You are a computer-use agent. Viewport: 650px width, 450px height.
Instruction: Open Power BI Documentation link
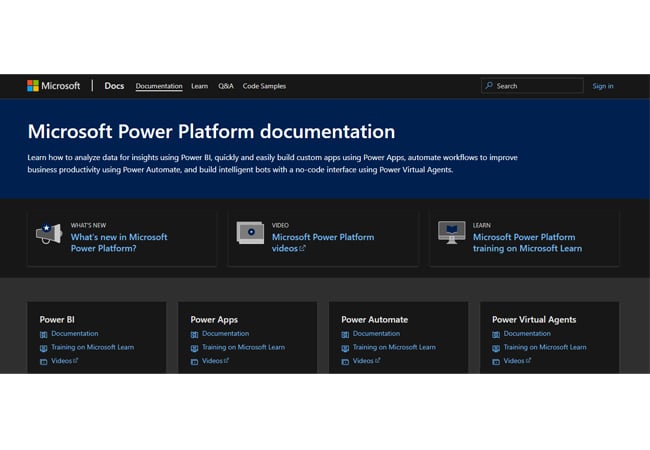coord(75,334)
